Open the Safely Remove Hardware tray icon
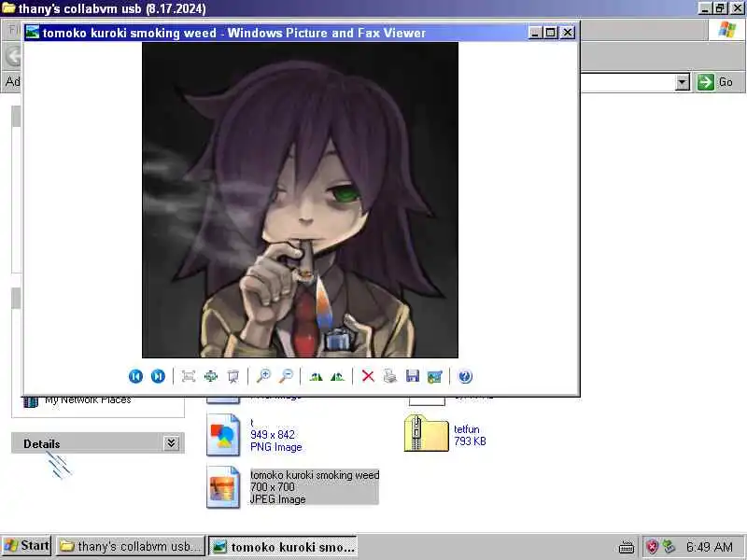 [669, 546]
